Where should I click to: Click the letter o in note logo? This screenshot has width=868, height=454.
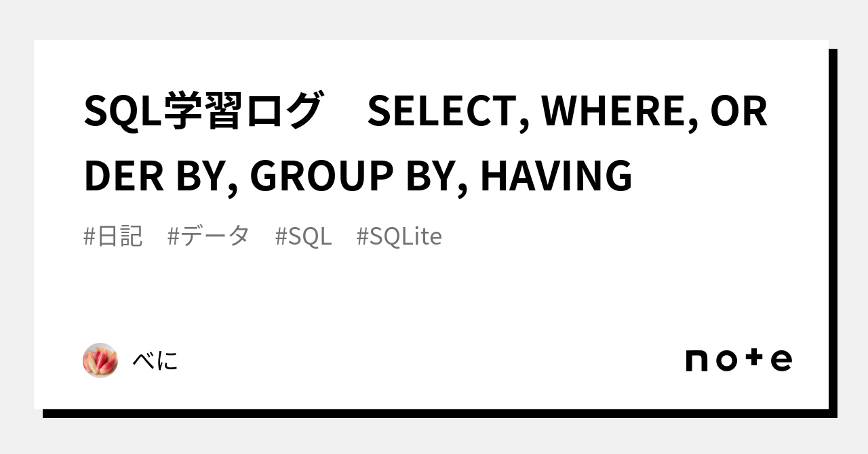tap(726, 360)
